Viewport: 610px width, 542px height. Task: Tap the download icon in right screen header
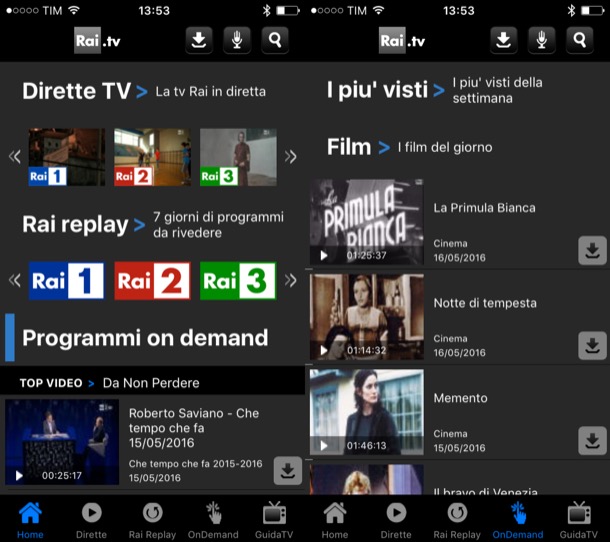(x=503, y=40)
